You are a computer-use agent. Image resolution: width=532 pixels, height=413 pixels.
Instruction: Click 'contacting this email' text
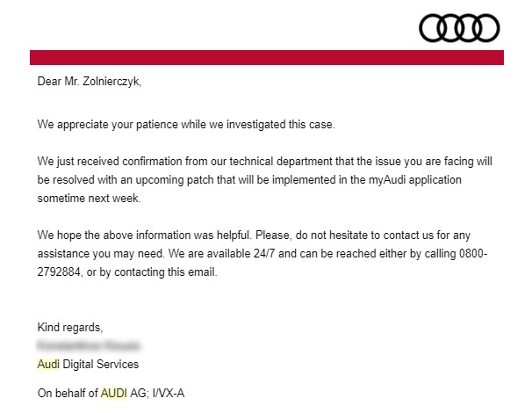click(x=165, y=272)
